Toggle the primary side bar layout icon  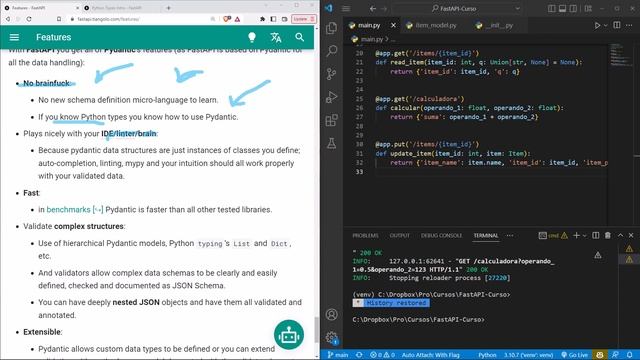(x=552, y=9)
